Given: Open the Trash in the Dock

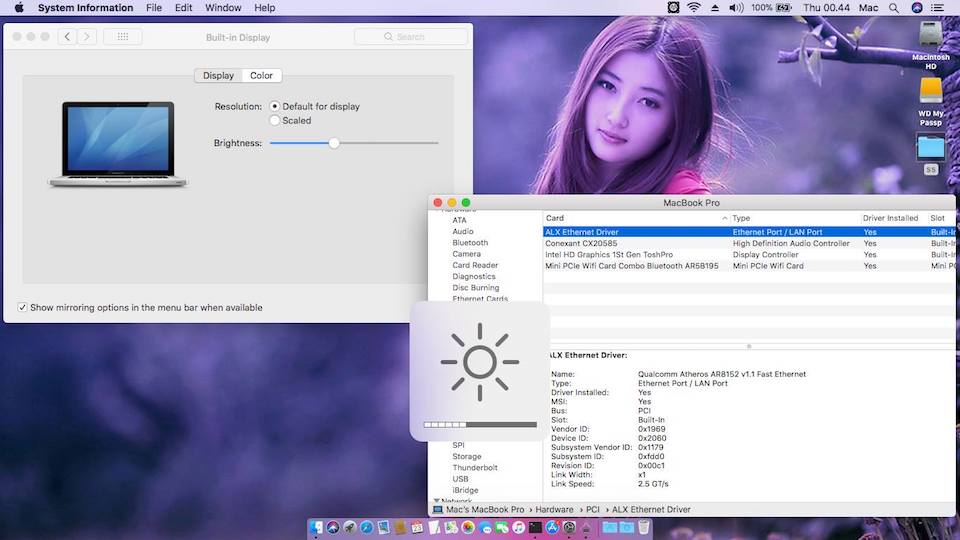Looking at the screenshot, I should tap(644, 527).
